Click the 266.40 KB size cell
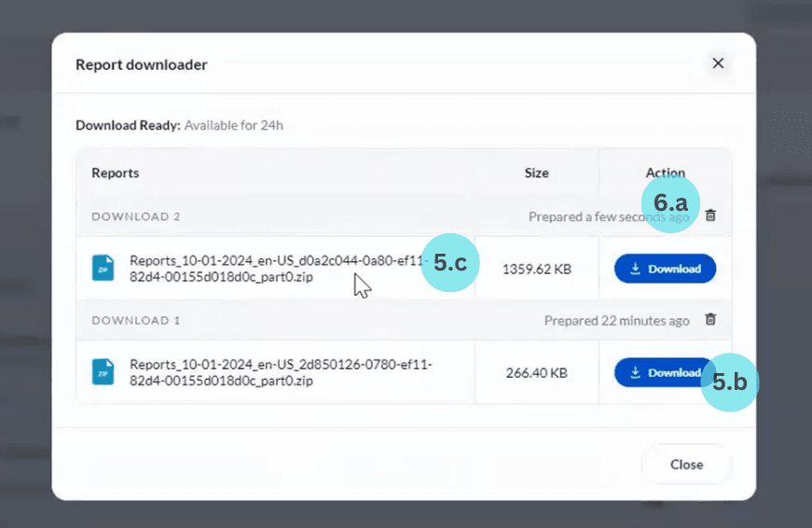The image size is (812, 528). [x=536, y=373]
